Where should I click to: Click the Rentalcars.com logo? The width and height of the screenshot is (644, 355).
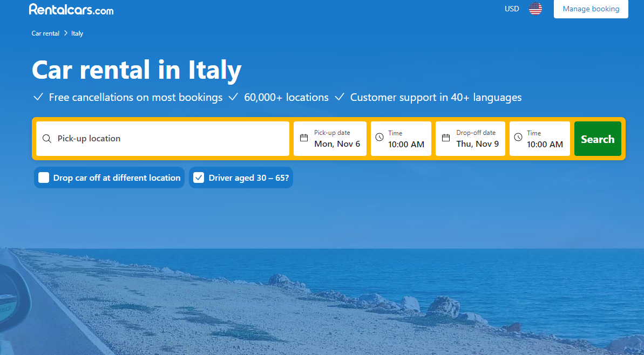(x=71, y=9)
